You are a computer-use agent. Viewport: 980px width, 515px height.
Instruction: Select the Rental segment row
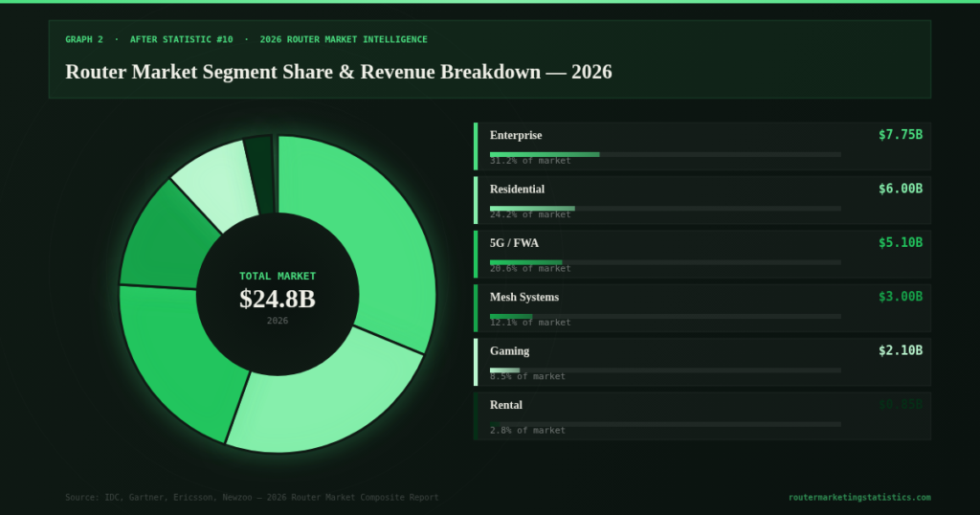pos(702,416)
